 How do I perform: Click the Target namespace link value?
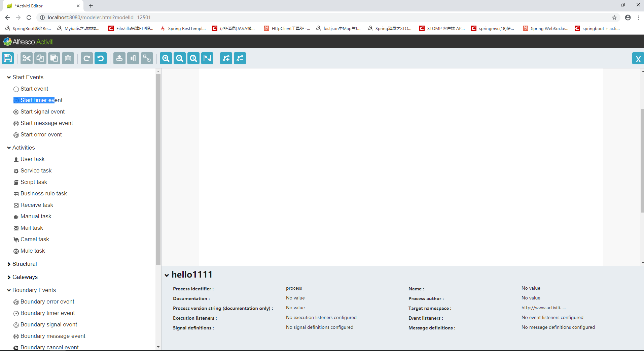click(x=543, y=308)
